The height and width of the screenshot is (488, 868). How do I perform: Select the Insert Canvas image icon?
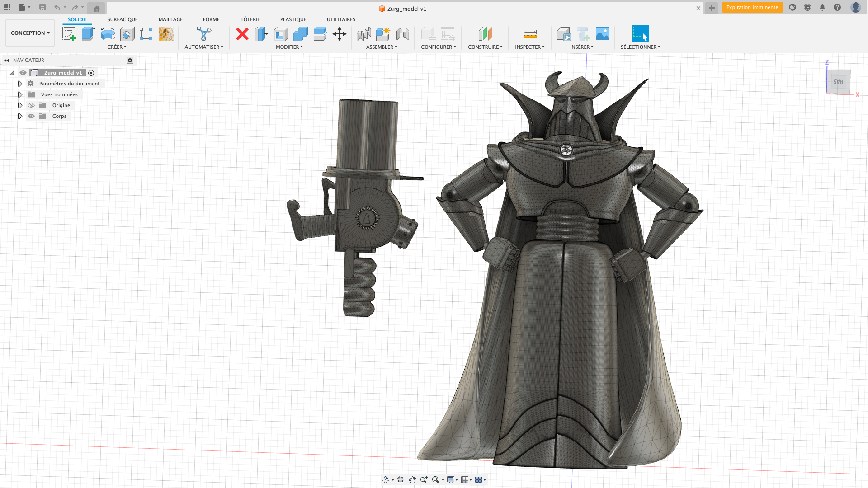coord(602,34)
